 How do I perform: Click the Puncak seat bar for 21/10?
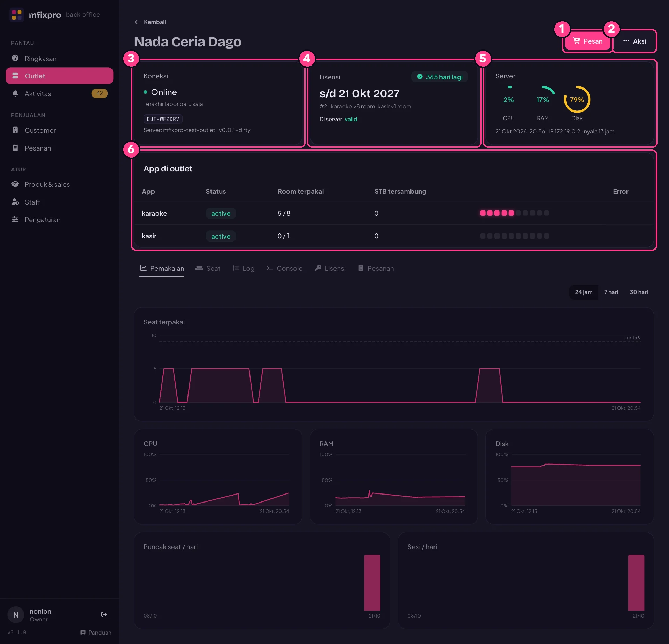click(x=372, y=583)
